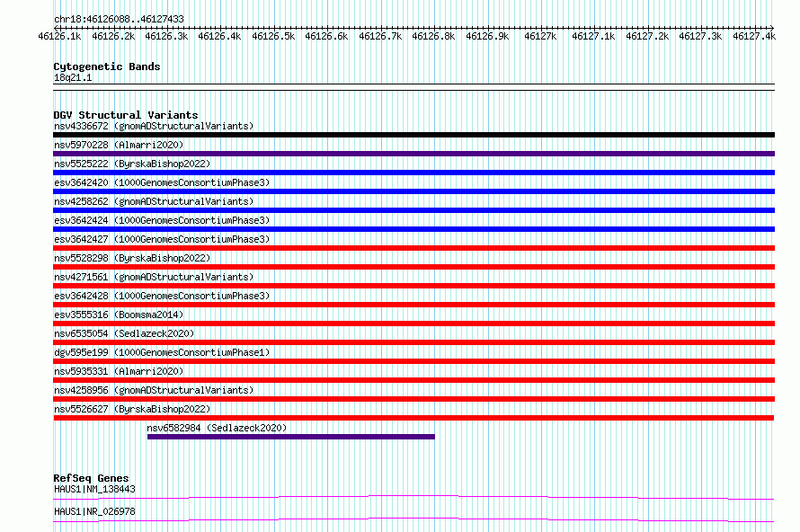Image resolution: width=800 pixels, height=532 pixels.
Task: Click the blue esv3642424 variant bar
Action: pyautogui.click(x=413, y=229)
